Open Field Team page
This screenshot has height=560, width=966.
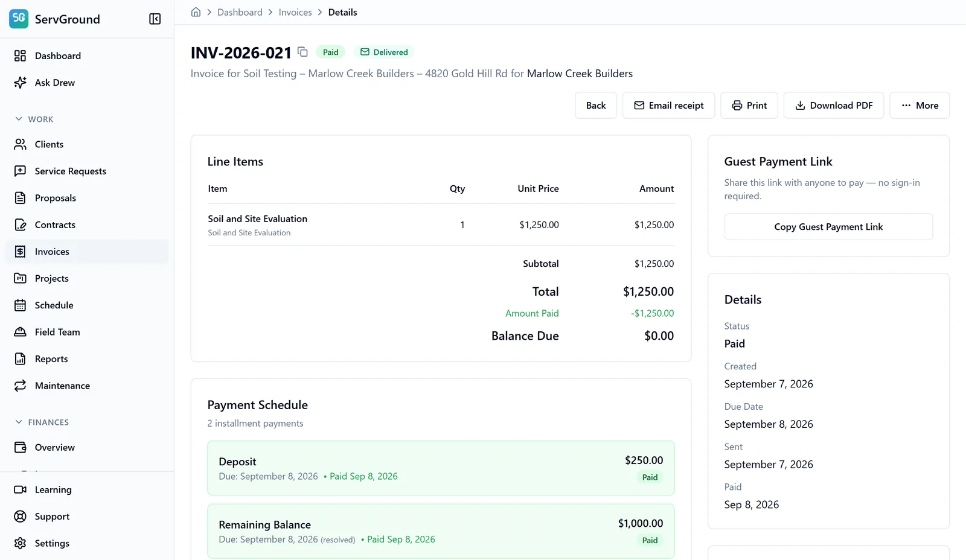tap(87, 332)
